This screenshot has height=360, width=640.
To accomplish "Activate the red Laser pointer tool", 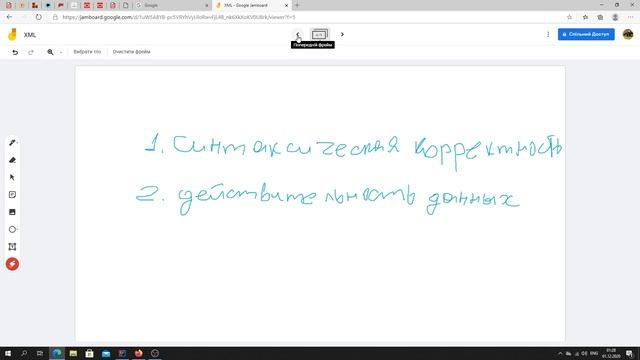I will pos(12,264).
